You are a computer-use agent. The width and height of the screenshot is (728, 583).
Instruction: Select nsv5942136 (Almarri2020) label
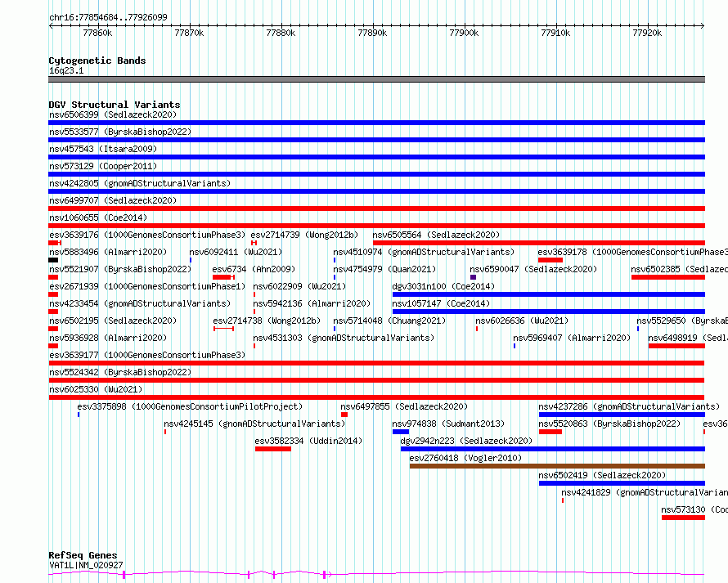click(312, 303)
